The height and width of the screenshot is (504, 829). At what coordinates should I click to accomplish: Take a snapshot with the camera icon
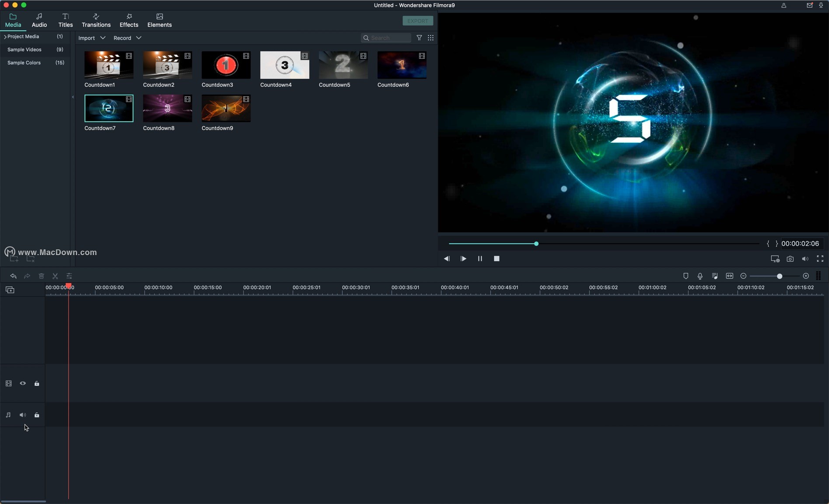790,259
